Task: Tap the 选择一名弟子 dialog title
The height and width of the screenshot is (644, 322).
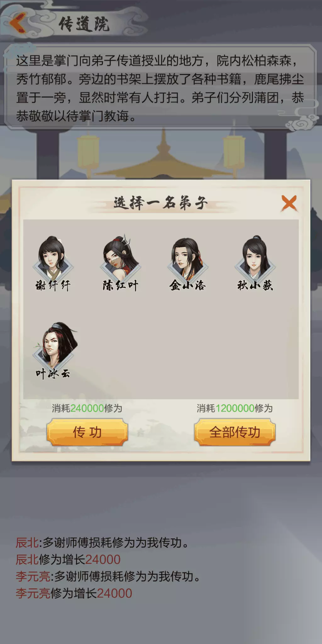Action: (x=161, y=203)
